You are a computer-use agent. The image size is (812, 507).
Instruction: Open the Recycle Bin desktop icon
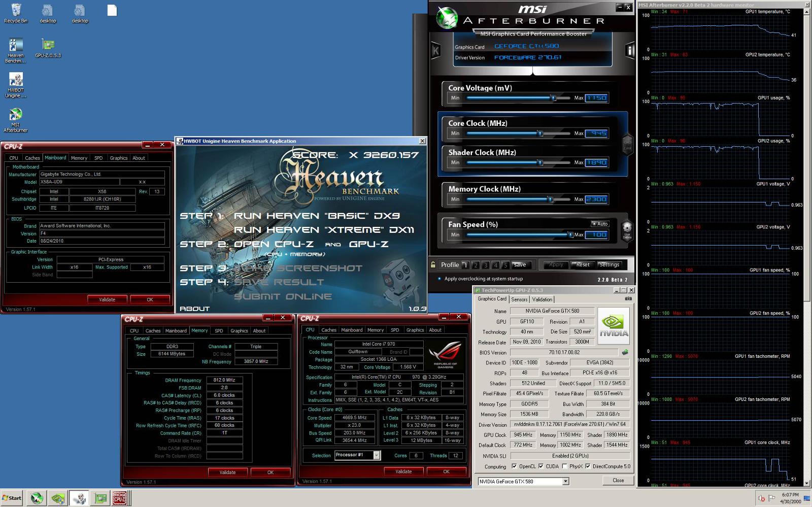point(16,14)
